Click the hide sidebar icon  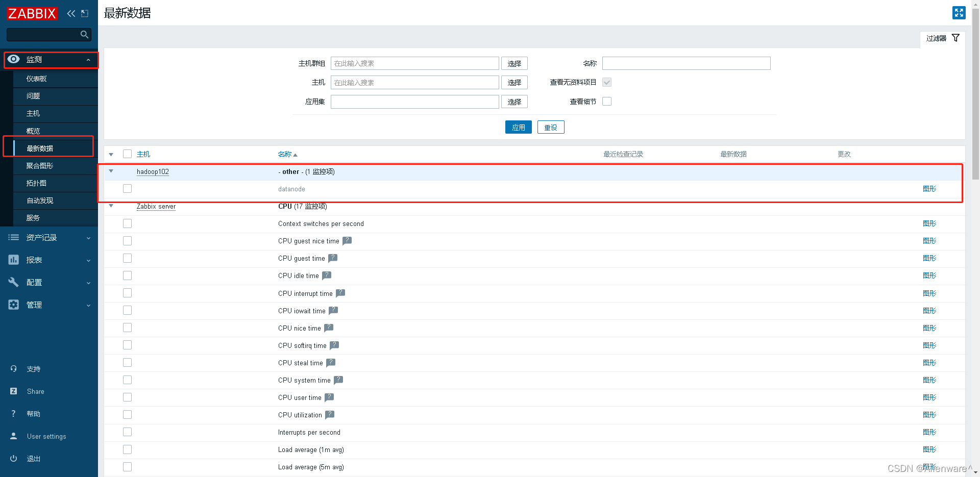[85, 13]
